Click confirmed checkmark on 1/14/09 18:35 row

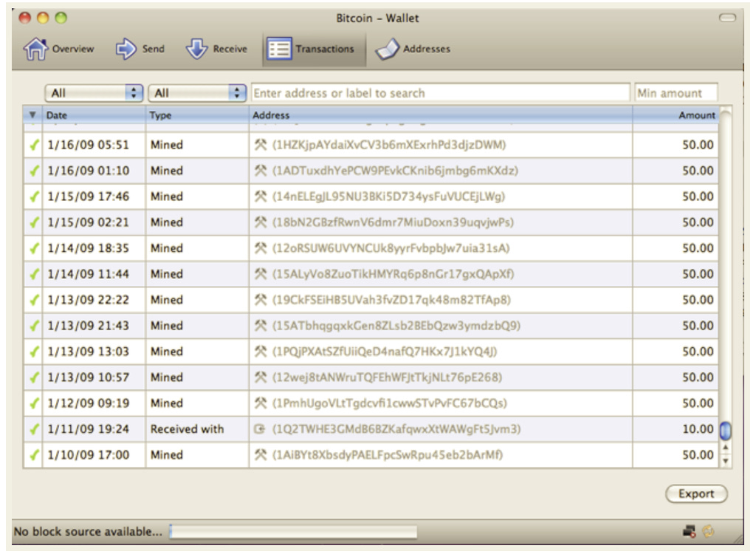34,248
